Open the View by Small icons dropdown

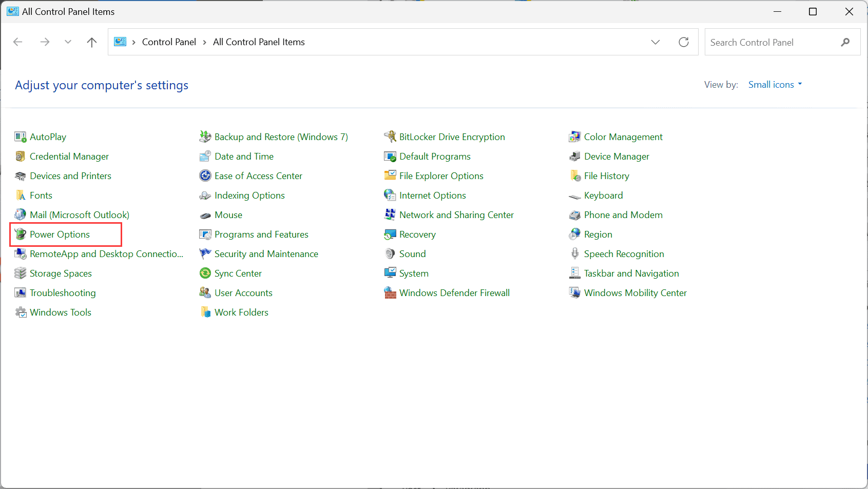pyautogui.click(x=775, y=84)
